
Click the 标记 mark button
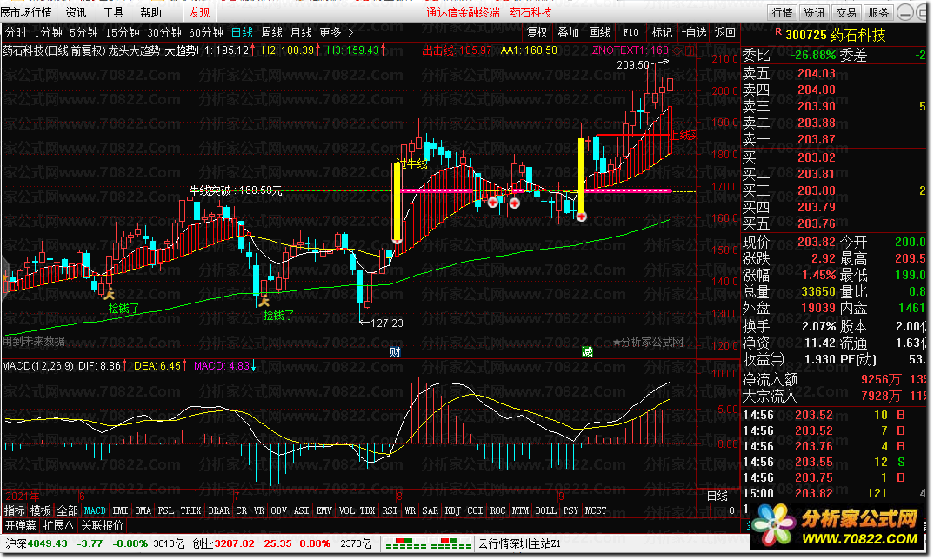tap(662, 33)
